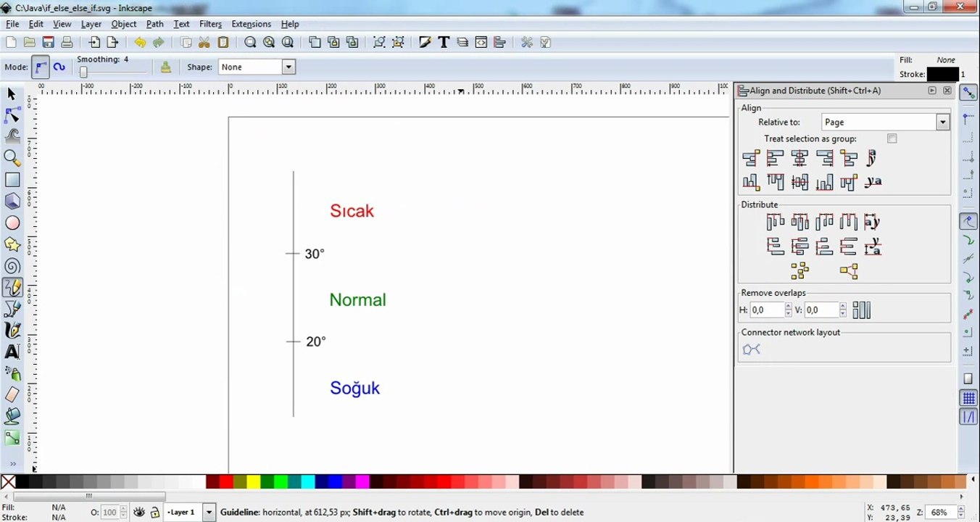Select the Zoom magnifier tool

coord(12,158)
